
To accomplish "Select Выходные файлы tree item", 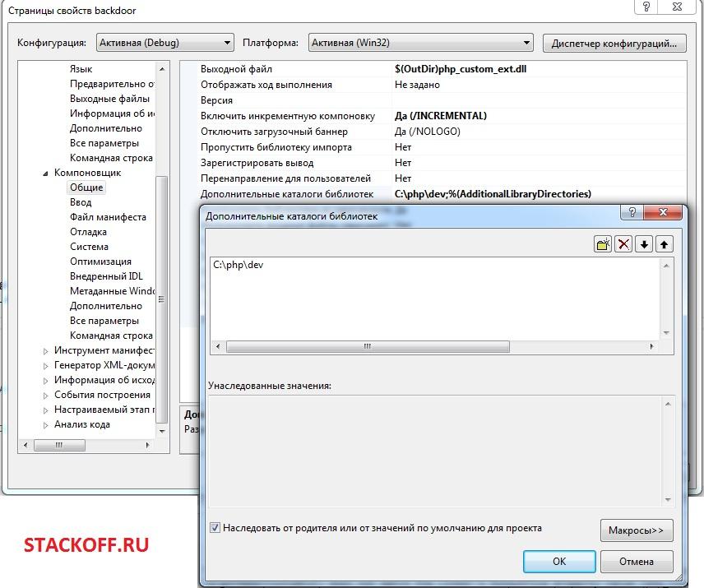I will 109,99.
